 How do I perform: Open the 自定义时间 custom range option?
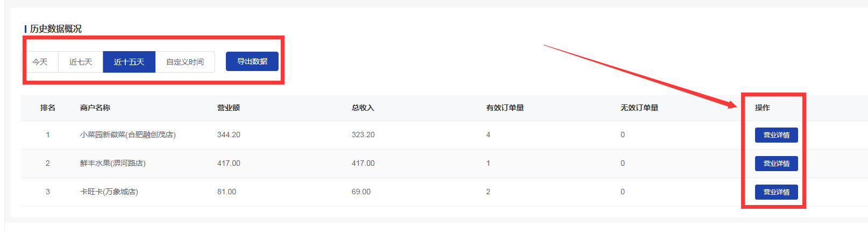point(185,62)
